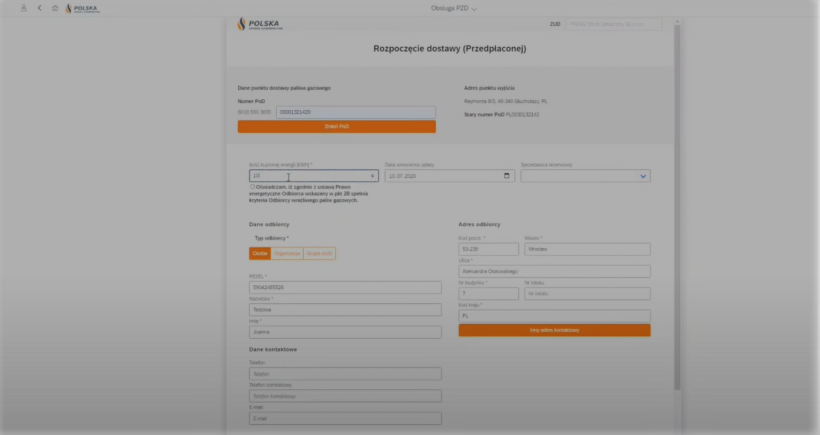
Task: Click the Kod kraju field containing PL
Action: pos(554,316)
